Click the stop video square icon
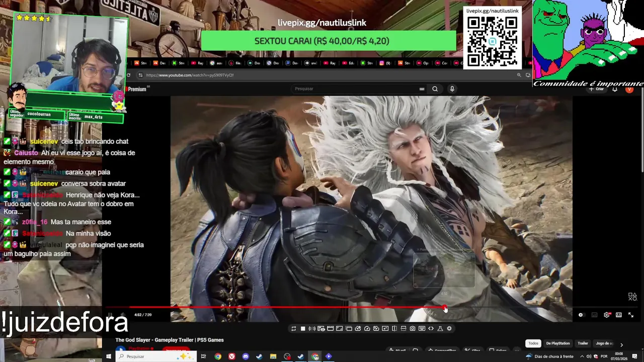The width and height of the screenshot is (644, 362). click(303, 328)
